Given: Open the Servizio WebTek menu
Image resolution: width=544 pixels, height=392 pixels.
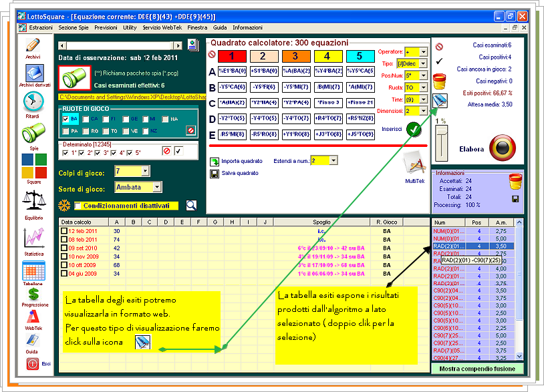Looking at the screenshot, I should [162, 28].
